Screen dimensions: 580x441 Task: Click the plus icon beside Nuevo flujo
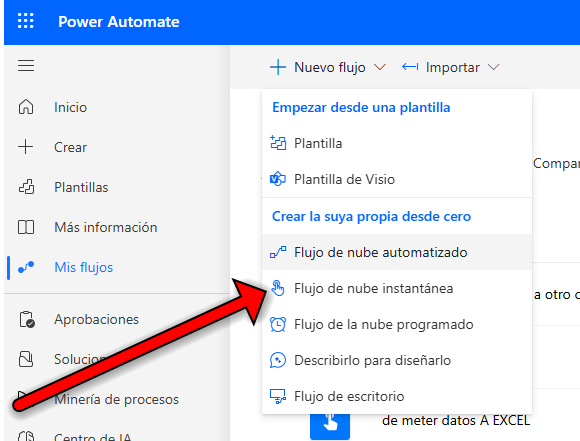click(278, 67)
